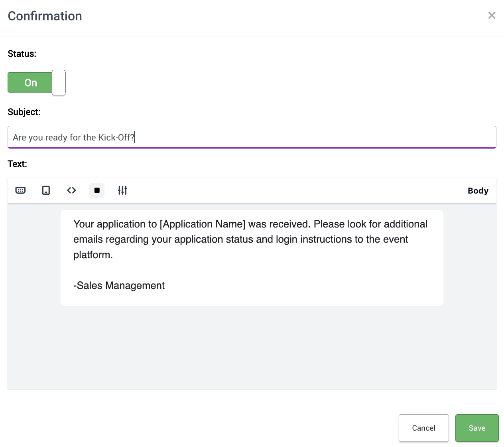Save the confirmation email settings

click(476, 428)
